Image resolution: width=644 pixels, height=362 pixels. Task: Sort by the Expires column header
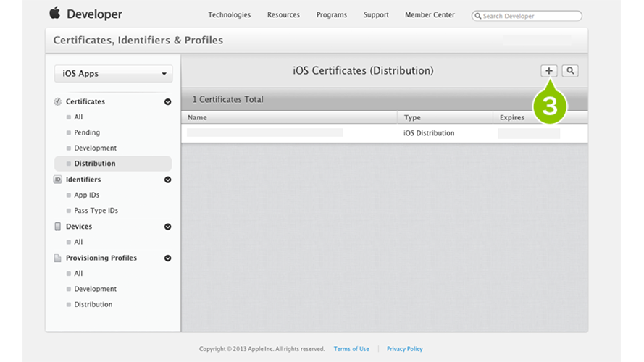[540, 117]
